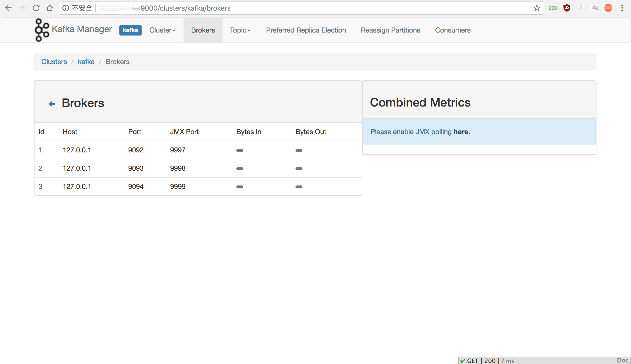Open the Chrome three-dot menu
The height and width of the screenshot is (364, 631).
point(622,8)
